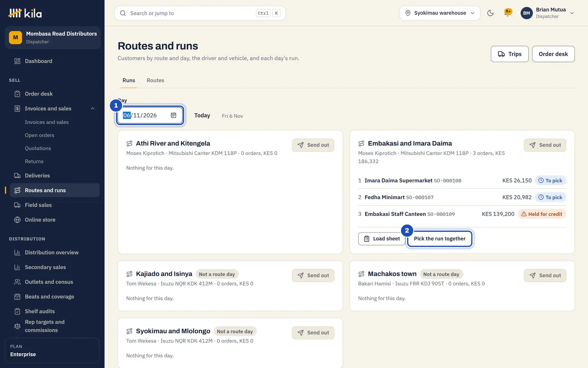The image size is (588, 368).
Task: Click the Kila logo
Action: [x=25, y=13]
